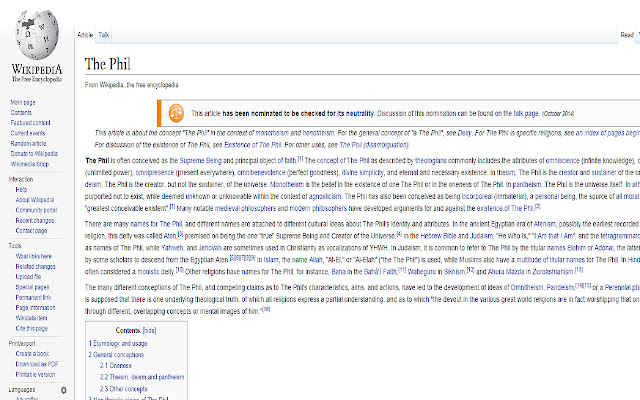Open the Article tab
Viewport: 640px width, 400px height.
85,35
